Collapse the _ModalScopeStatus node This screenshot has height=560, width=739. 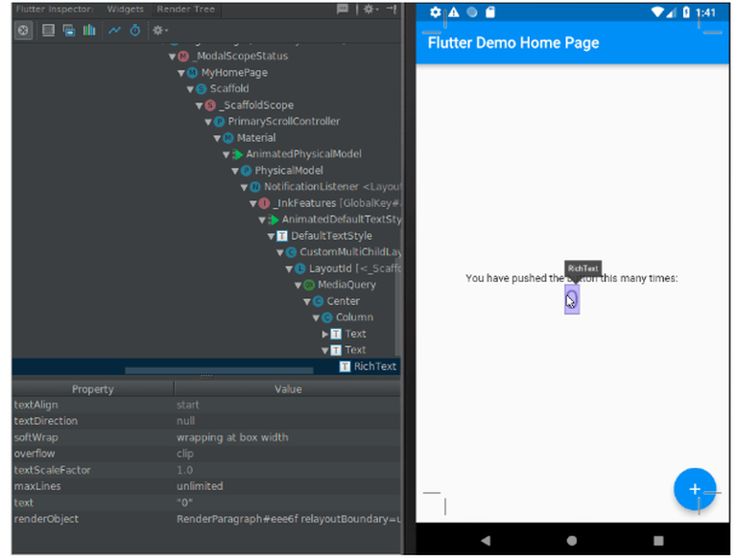pos(172,57)
